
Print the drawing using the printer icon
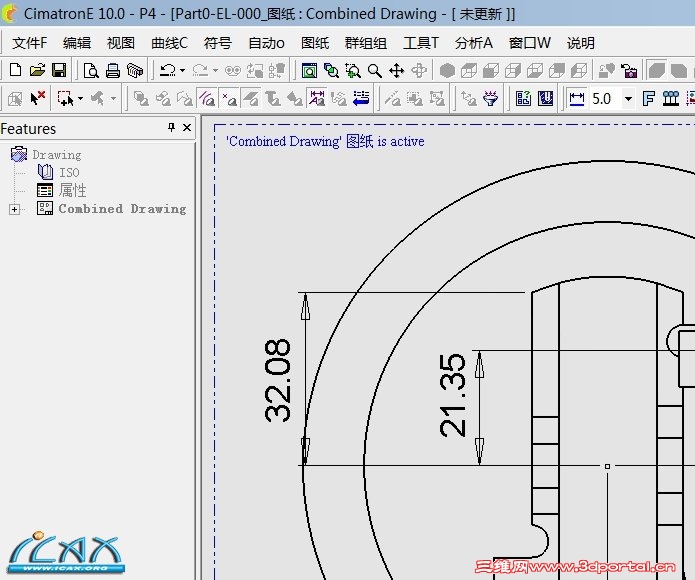[x=113, y=70]
